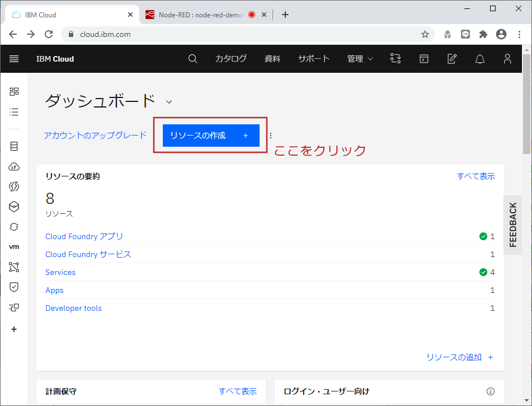Viewport: 532px width, 406px height.
Task: Select the Cloud Foundry icon in the sidebar
Action: pos(13,166)
